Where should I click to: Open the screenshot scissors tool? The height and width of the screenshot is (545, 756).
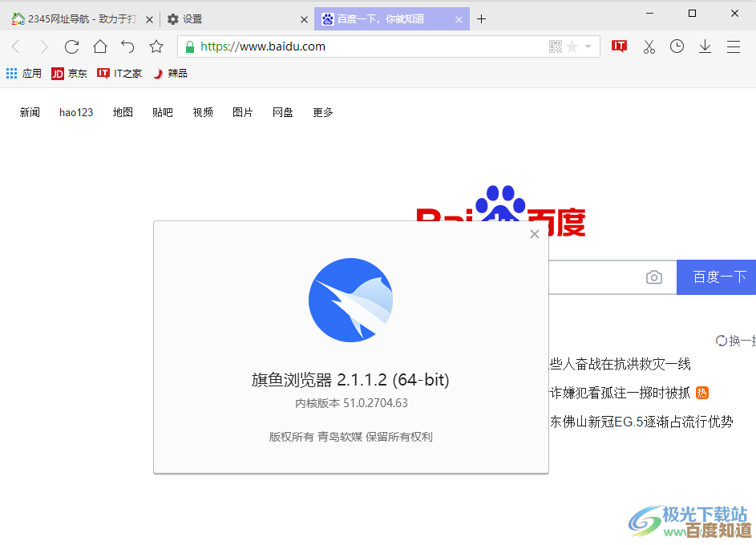(649, 46)
